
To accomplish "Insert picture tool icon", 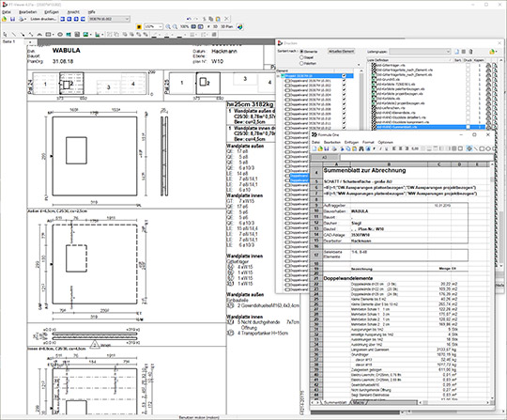I will 85,35.
